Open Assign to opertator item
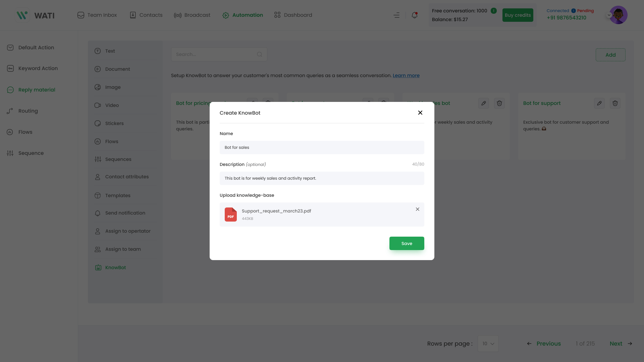The height and width of the screenshot is (362, 644). click(125, 231)
